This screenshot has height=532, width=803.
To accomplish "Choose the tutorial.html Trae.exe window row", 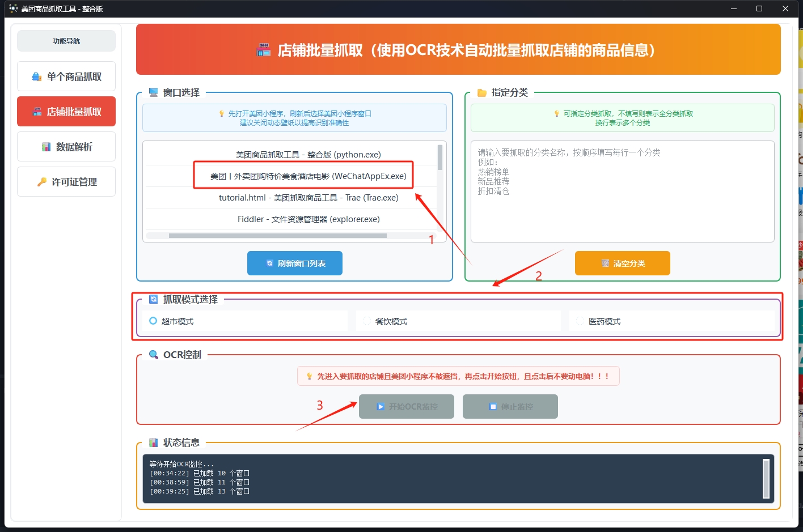I will point(290,198).
